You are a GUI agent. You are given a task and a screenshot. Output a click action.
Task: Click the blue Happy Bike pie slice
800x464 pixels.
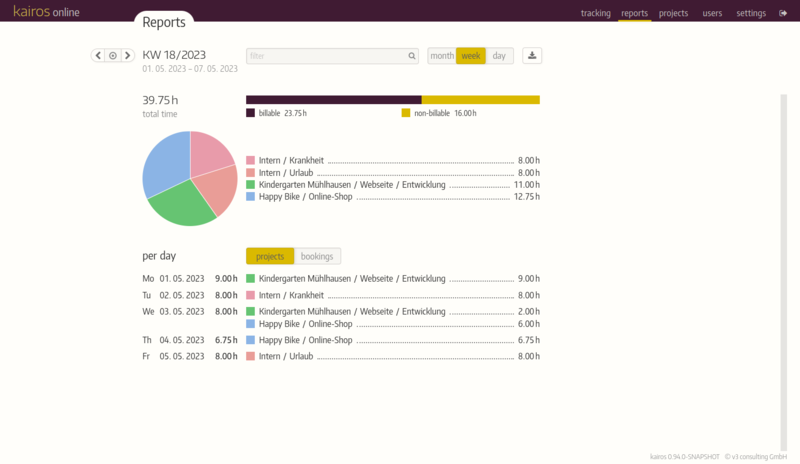164,166
